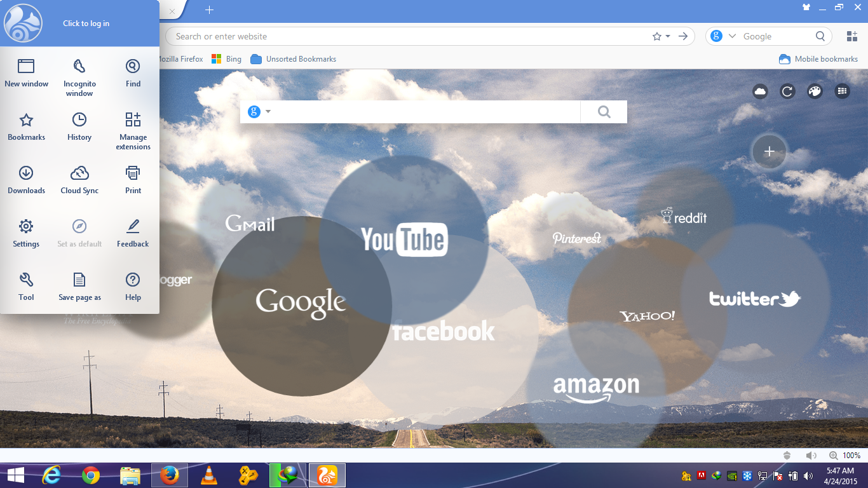Open browser Settings

26,233
